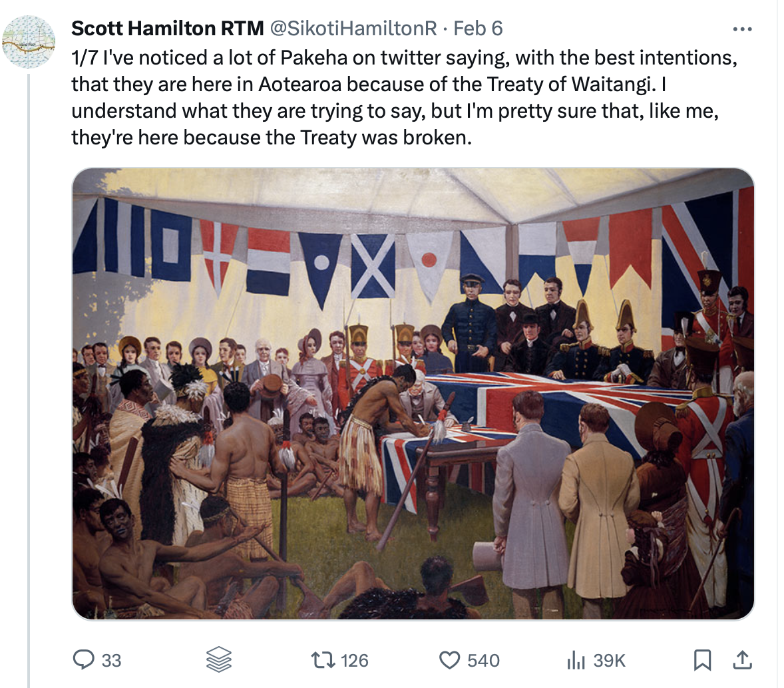784x688 pixels.
Task: Click the reply speech bubble icon
Action: coord(83,659)
